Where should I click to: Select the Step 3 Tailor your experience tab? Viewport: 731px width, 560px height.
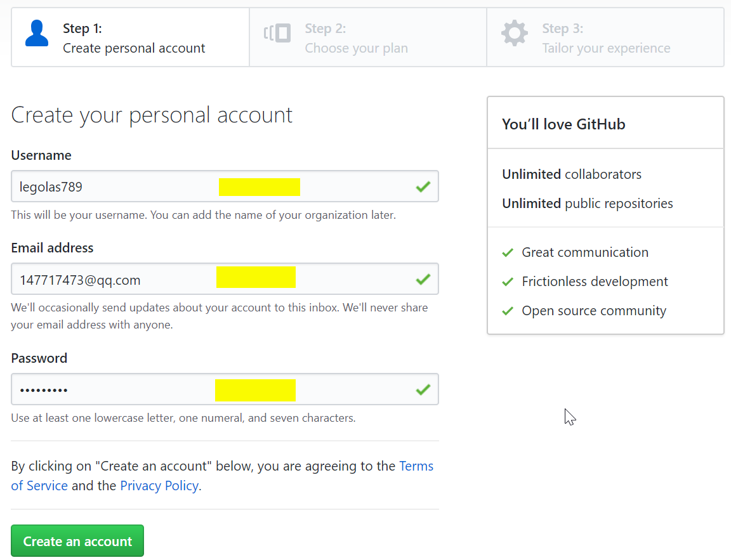(605, 37)
